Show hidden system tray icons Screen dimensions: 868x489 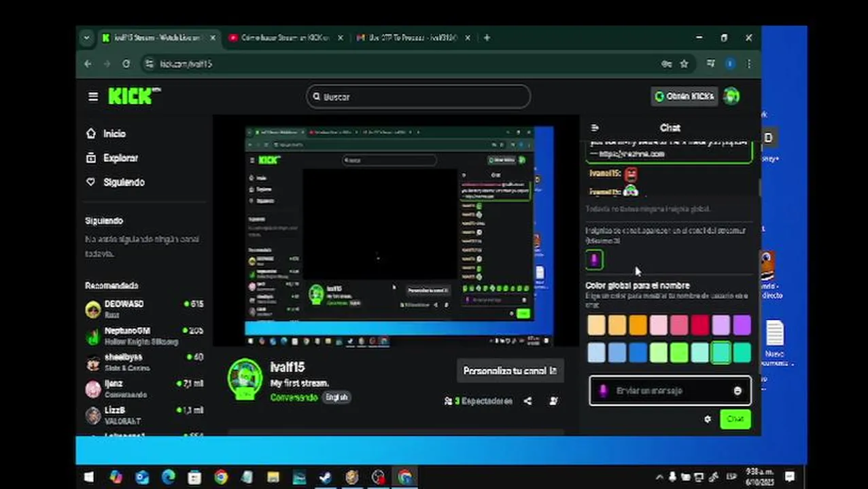pos(659,477)
